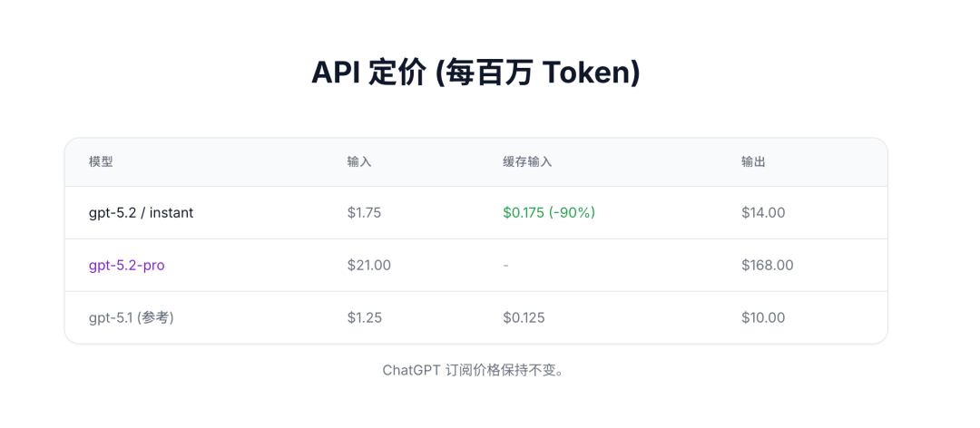Select the $1.75 input price

click(364, 213)
